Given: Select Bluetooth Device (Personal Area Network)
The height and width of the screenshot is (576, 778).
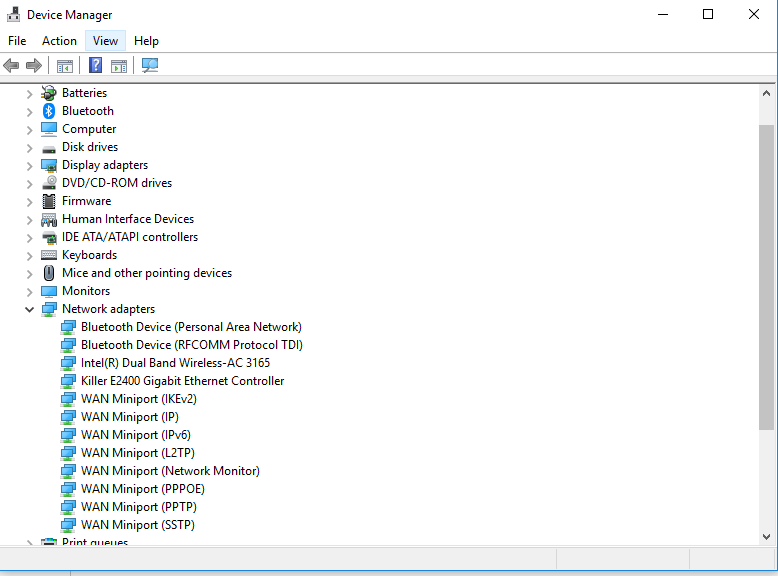Looking at the screenshot, I should [191, 327].
